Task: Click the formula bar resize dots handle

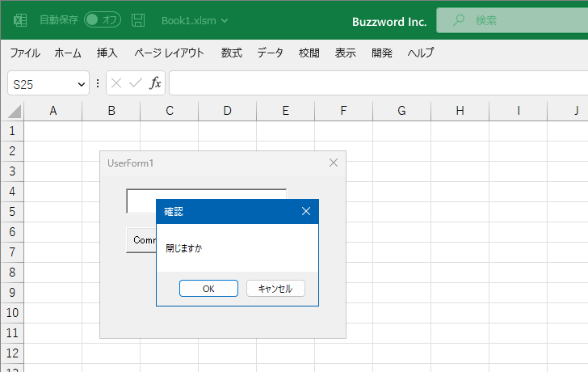Action: point(98,83)
